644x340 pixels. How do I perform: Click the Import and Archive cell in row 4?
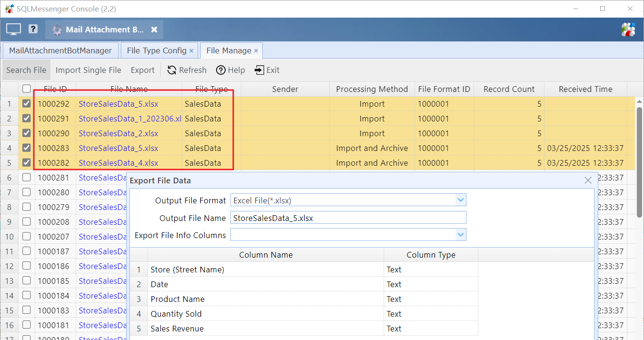[372, 148]
